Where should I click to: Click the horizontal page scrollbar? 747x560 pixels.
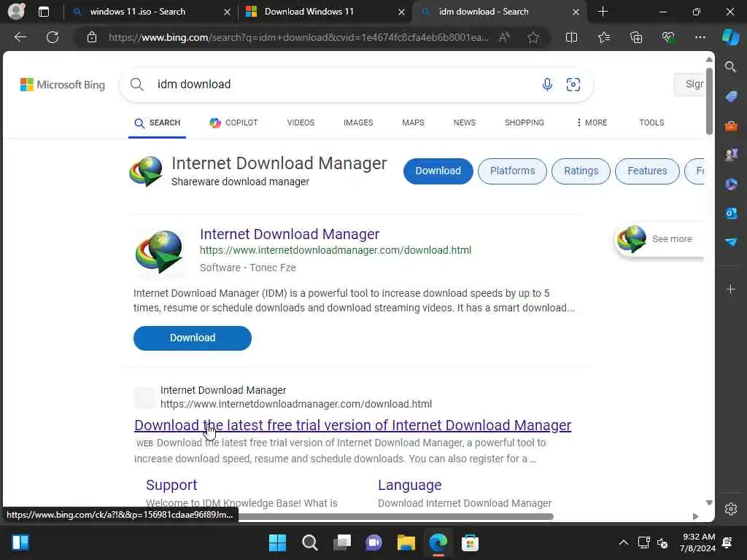[395, 517]
